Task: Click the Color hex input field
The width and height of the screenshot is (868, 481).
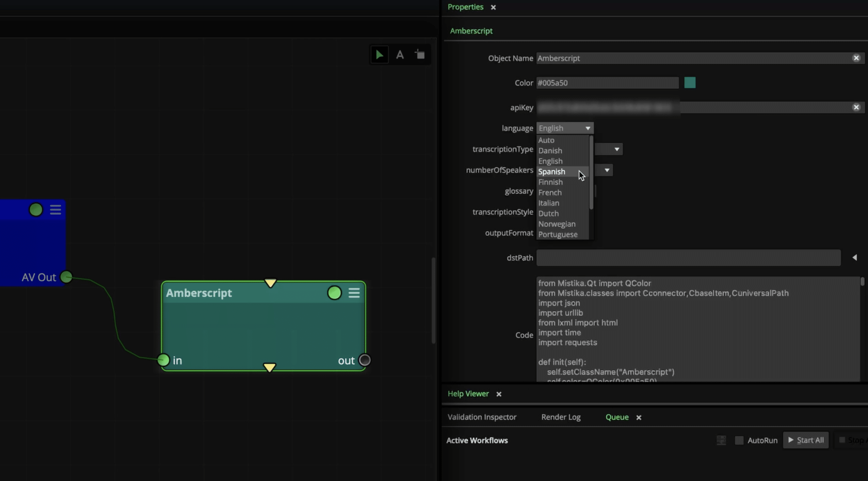Action: point(607,83)
